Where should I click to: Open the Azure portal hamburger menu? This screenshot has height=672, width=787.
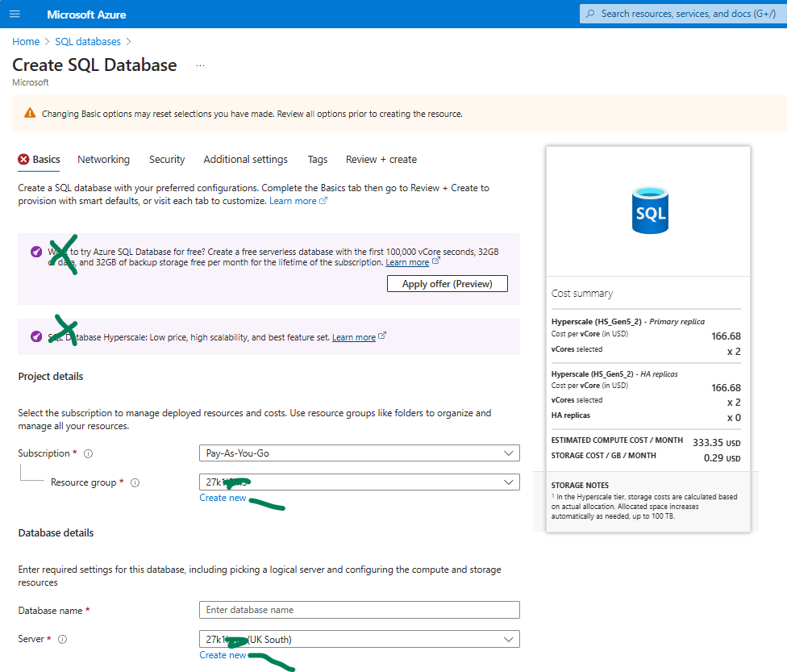(15, 14)
